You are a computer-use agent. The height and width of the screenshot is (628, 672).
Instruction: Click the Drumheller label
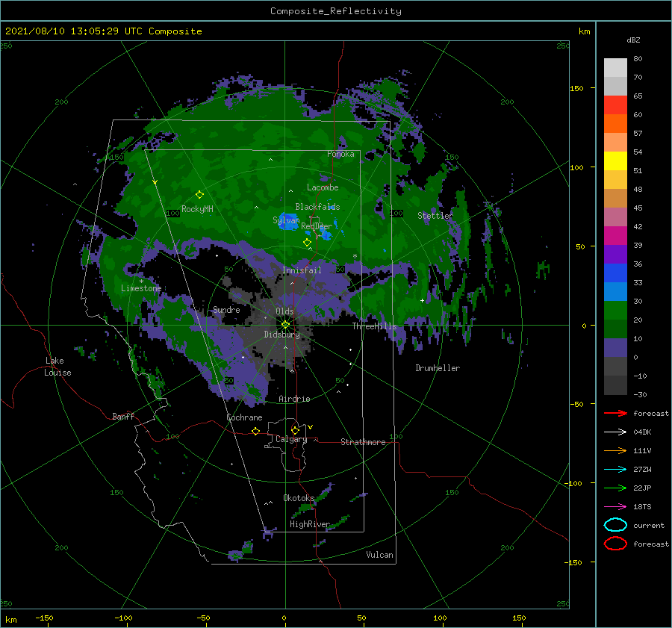[438, 368]
